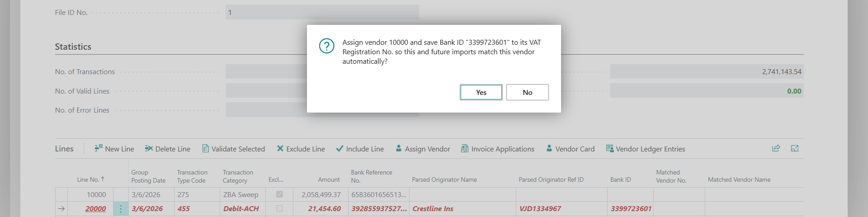868x217 pixels.
Task: Click the Vendor Ledger Entries icon
Action: [610, 148]
